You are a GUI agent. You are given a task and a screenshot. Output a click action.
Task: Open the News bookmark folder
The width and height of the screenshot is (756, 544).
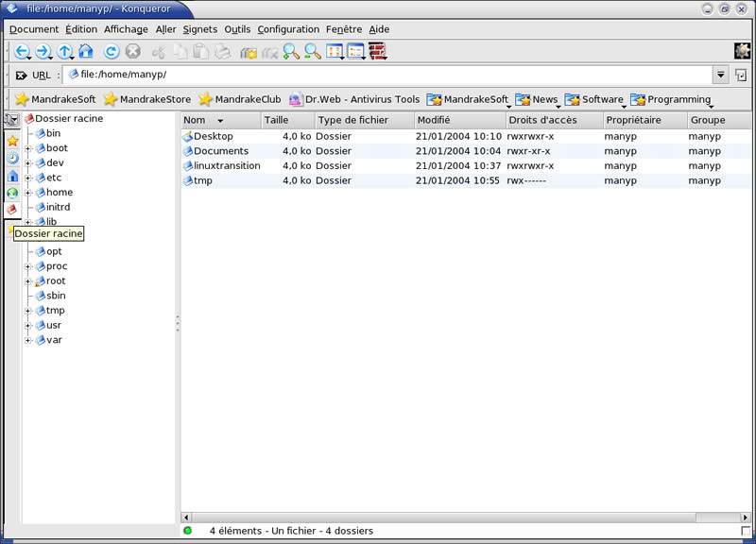(537, 99)
